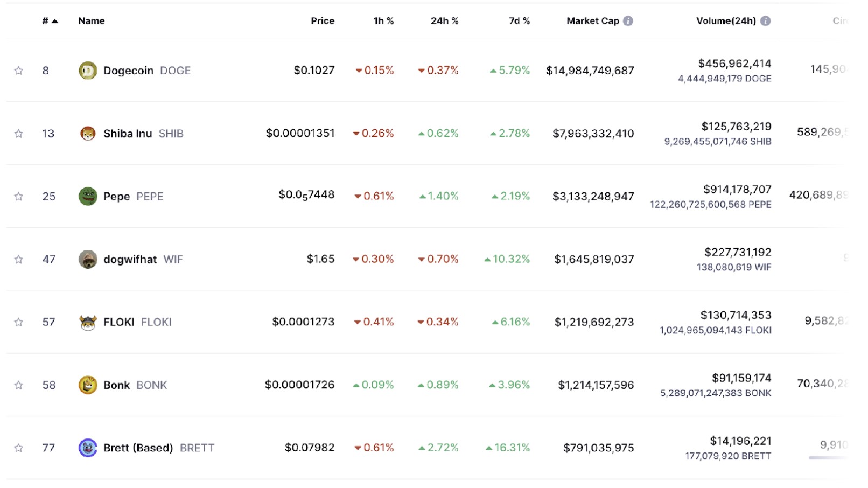
Task: Click the Brett circulating supply progress bar
Action: [828, 458]
